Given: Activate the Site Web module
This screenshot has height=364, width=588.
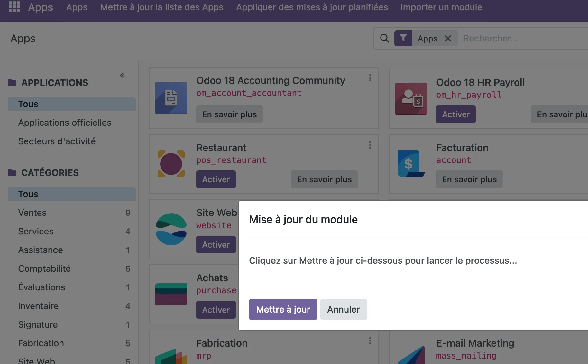Looking at the screenshot, I should (216, 245).
